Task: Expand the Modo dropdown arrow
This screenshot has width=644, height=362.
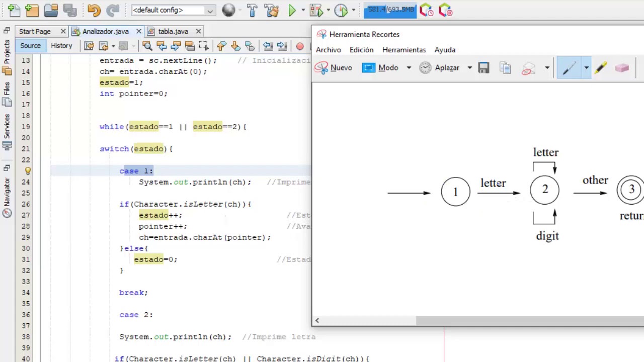Action: click(409, 68)
